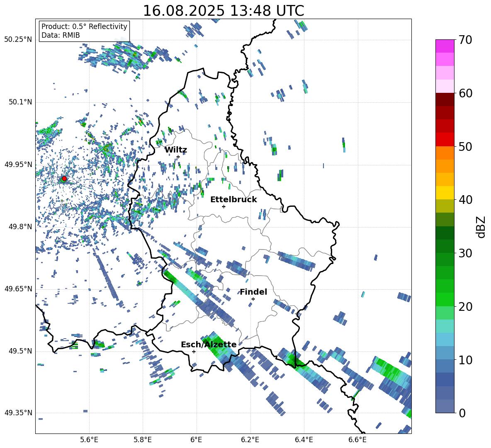Click the Data: RMIB text

tap(61, 35)
